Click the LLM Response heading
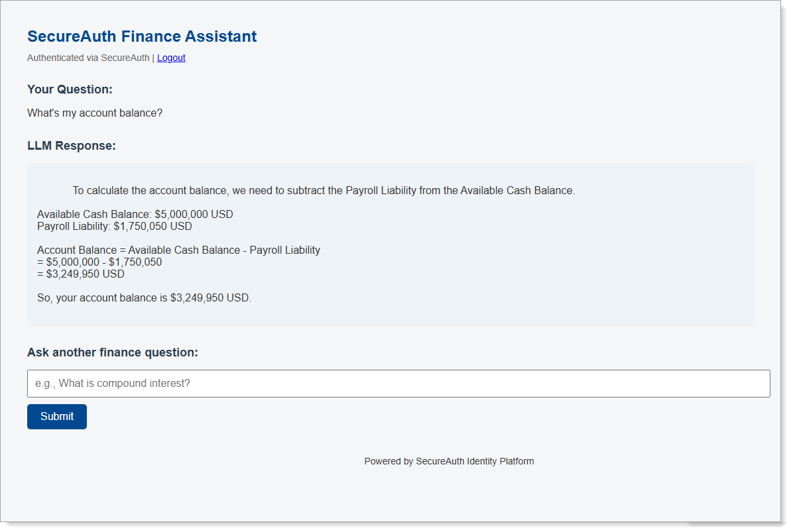 coord(72,145)
